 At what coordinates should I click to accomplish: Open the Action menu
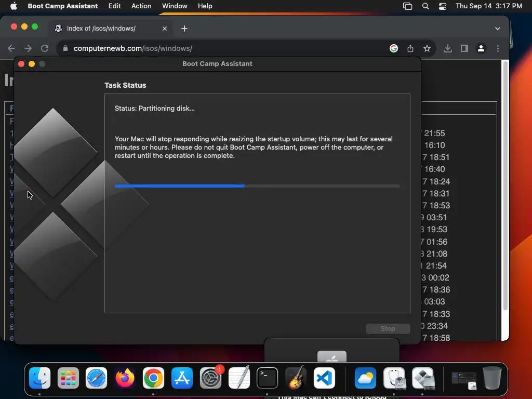[141, 6]
